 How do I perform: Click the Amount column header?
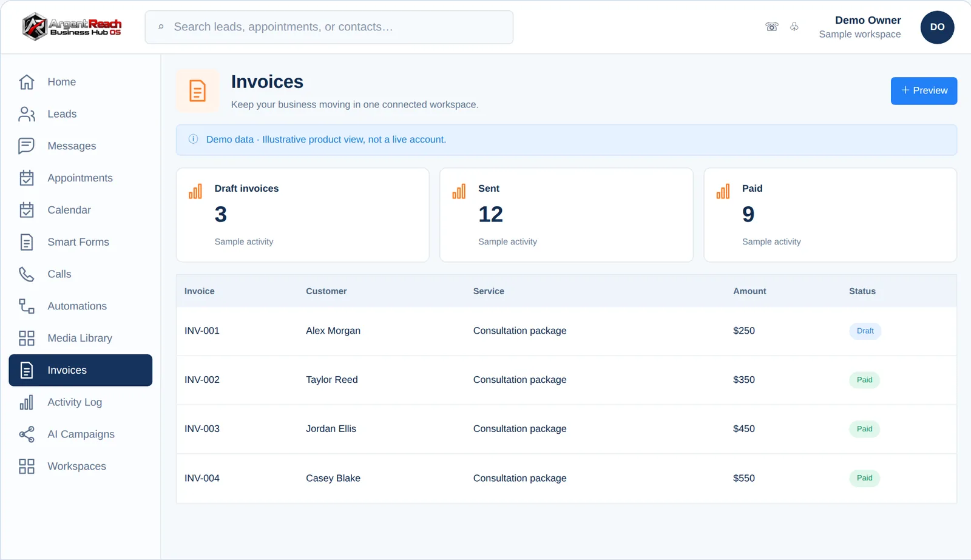[x=749, y=291]
